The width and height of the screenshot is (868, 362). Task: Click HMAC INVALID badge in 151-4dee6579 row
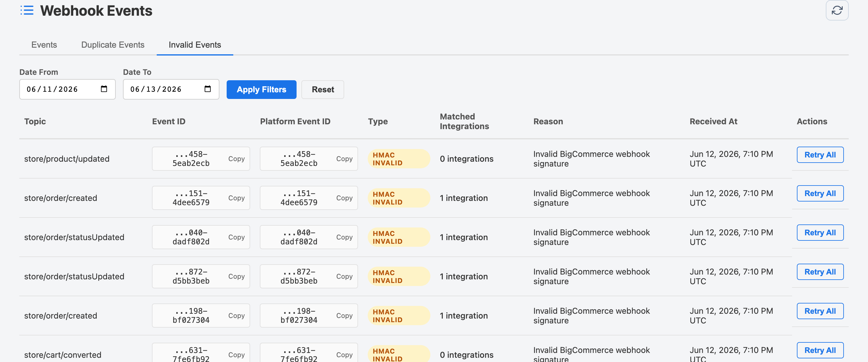click(x=399, y=198)
